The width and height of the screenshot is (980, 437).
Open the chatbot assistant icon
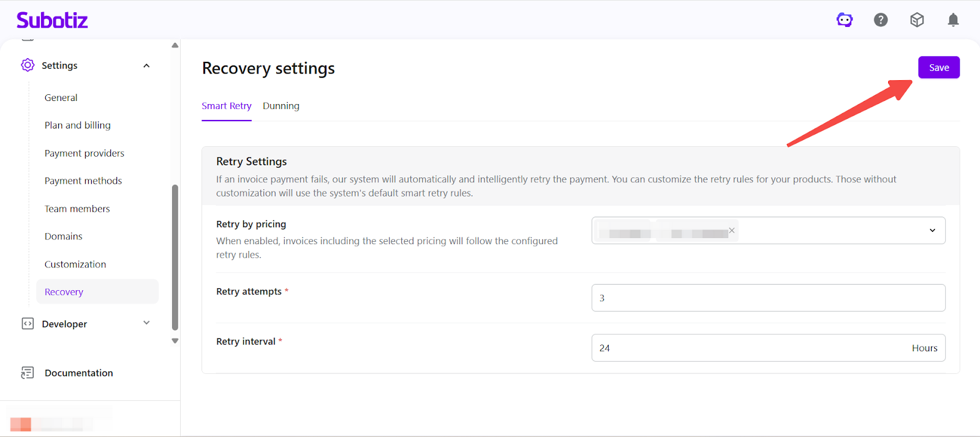[845, 20]
